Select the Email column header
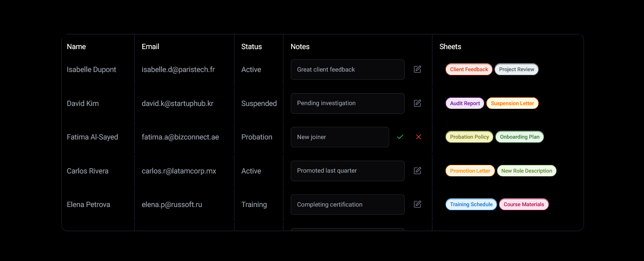The width and height of the screenshot is (644, 261). (150, 47)
